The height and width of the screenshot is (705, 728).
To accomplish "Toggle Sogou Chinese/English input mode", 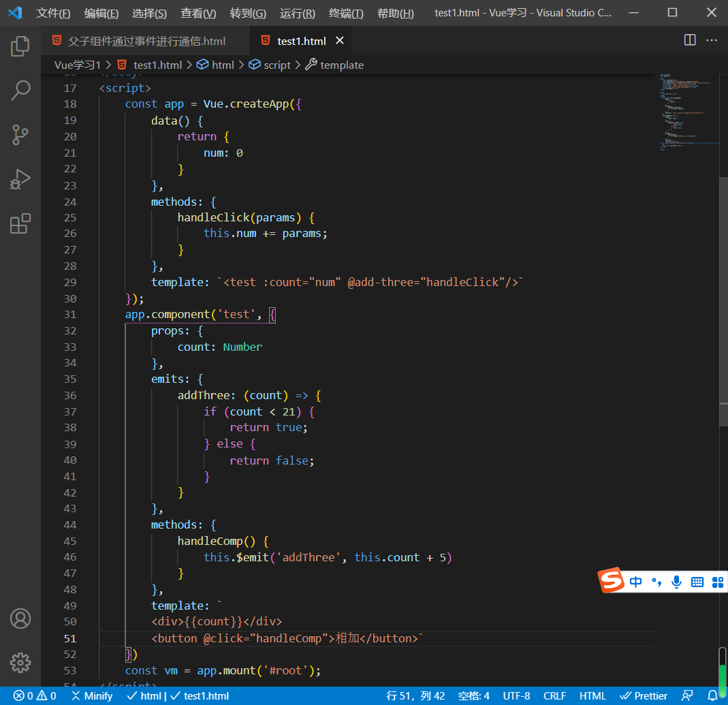I will [x=635, y=582].
